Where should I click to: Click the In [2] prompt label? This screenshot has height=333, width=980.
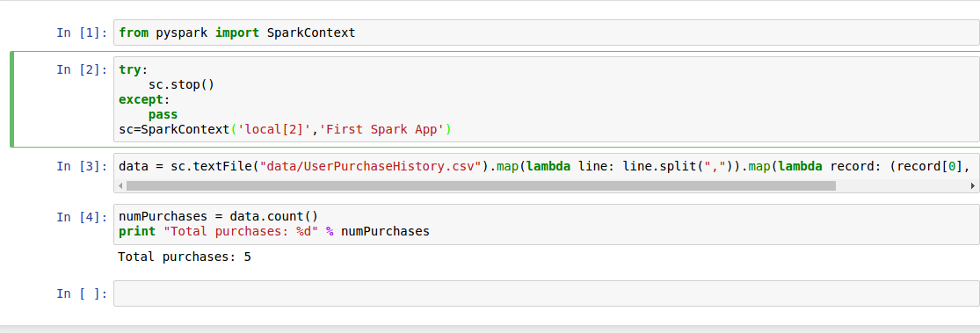click(82, 69)
